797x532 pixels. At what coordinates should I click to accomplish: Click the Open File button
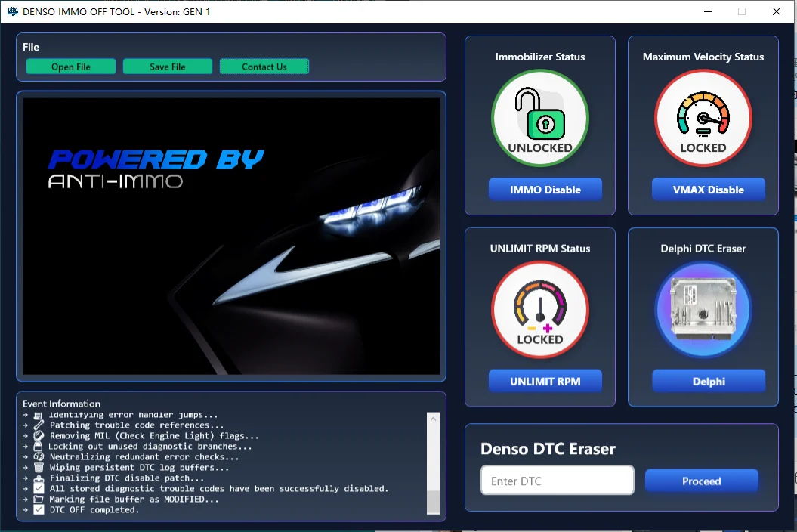71,66
